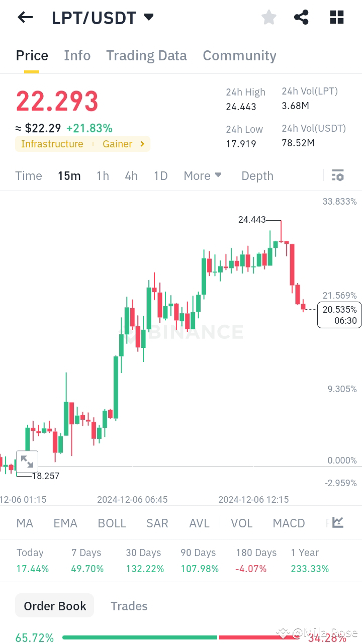
Task: Switch chart to the 1D timeframe
Action: 160,175
